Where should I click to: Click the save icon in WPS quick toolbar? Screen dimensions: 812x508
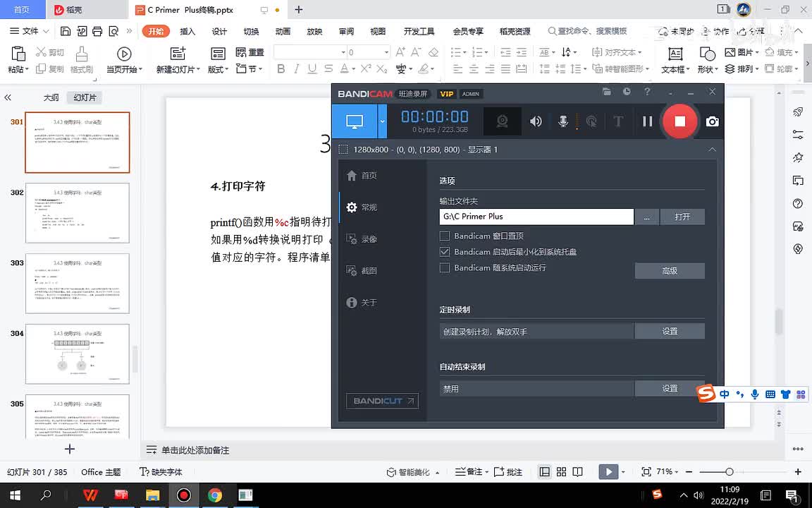click(66, 31)
